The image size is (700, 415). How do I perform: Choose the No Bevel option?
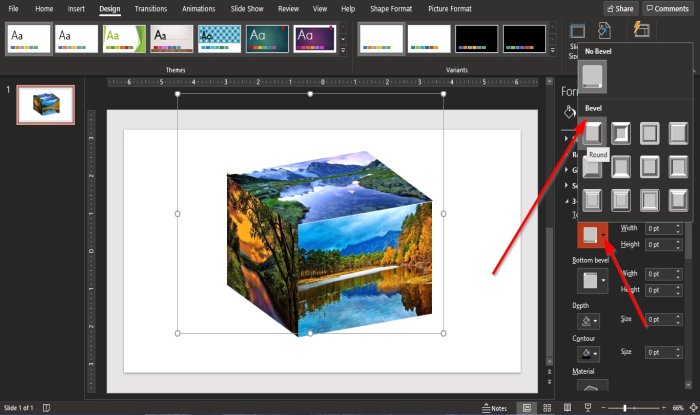click(593, 77)
